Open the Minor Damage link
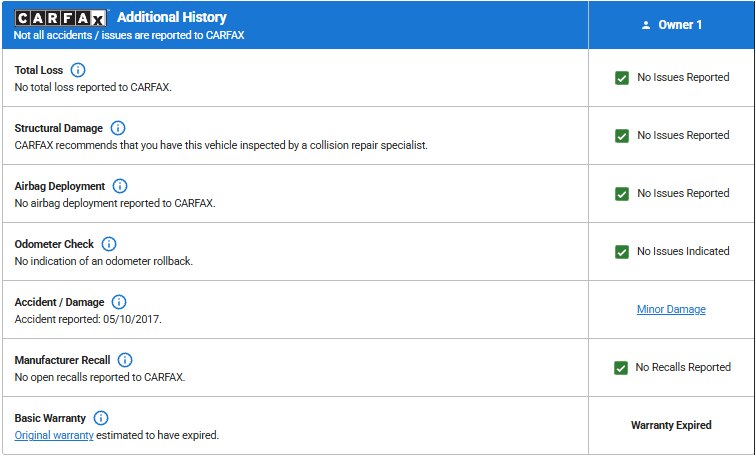 click(671, 310)
